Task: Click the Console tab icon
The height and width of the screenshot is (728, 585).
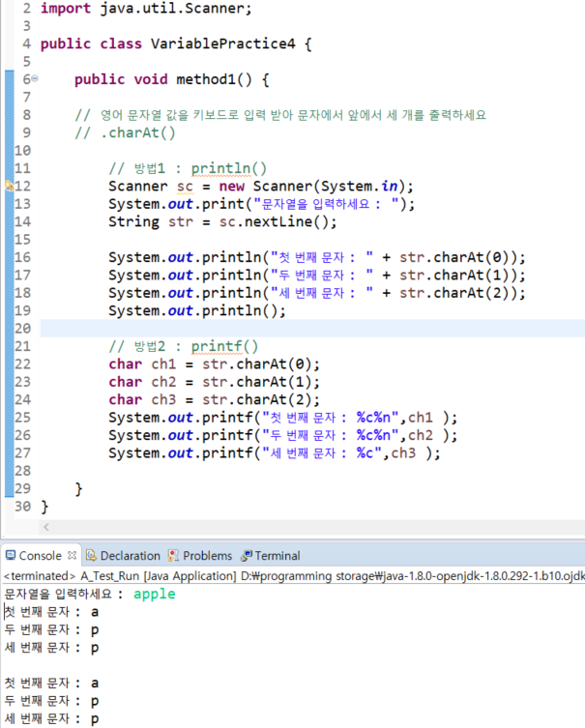Action: click(11, 555)
